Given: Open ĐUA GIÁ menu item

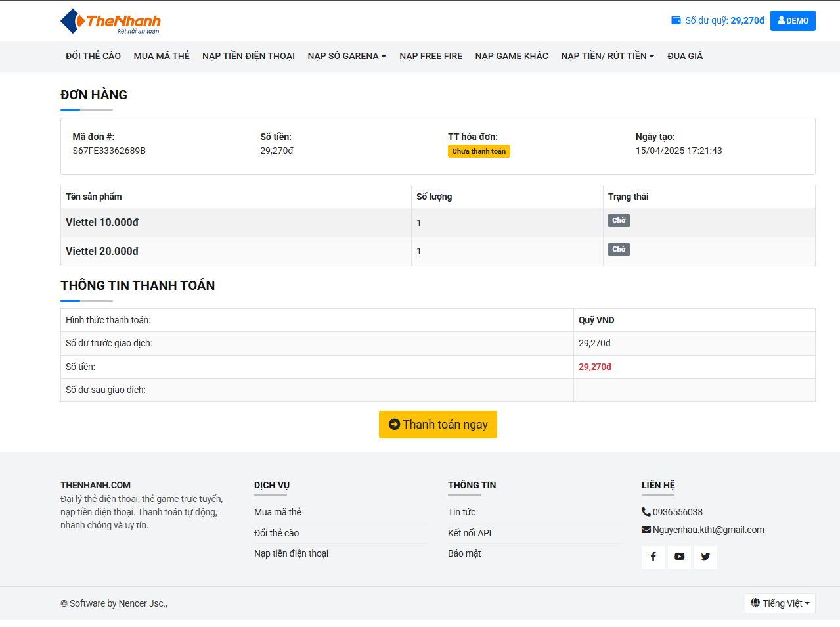Looking at the screenshot, I should [x=685, y=56].
